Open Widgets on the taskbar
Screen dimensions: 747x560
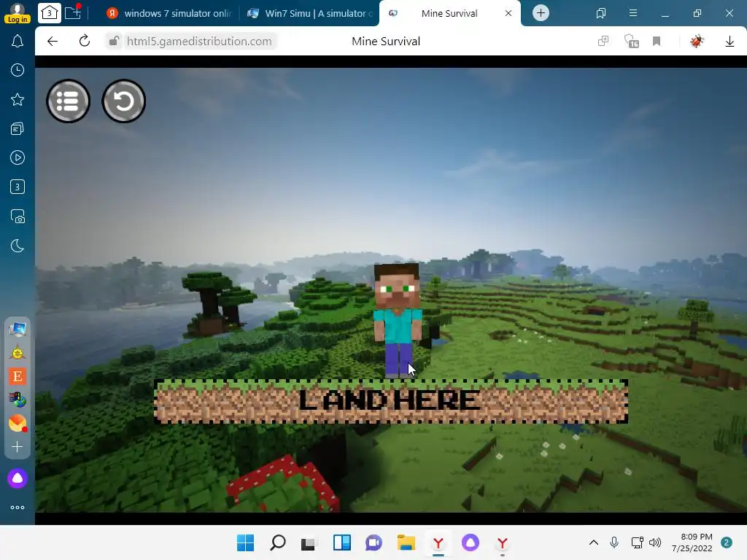coord(342,542)
